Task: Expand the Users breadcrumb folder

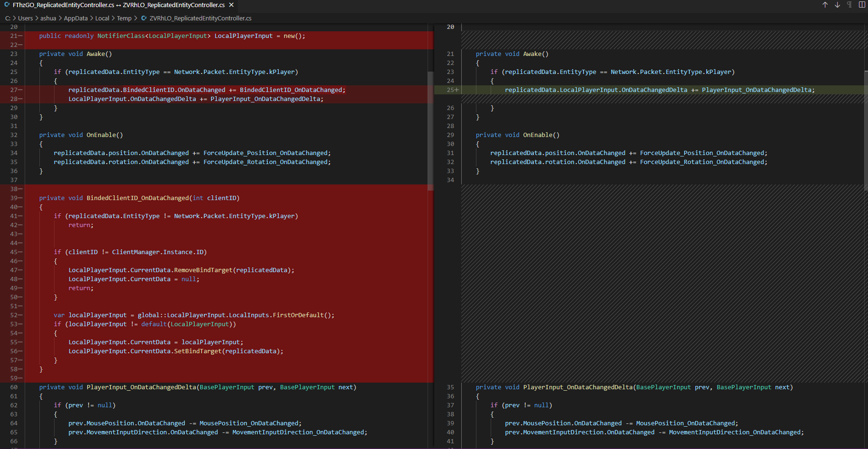Action: (x=25, y=18)
